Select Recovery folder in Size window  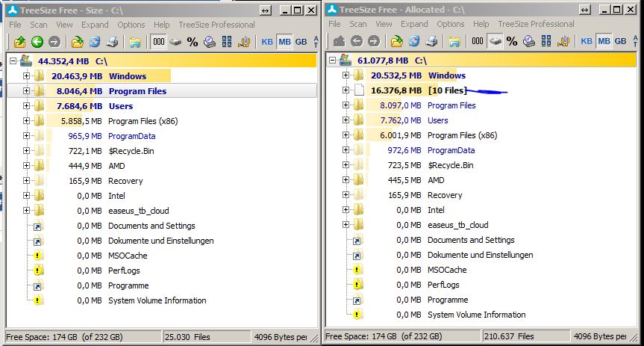coord(125,181)
